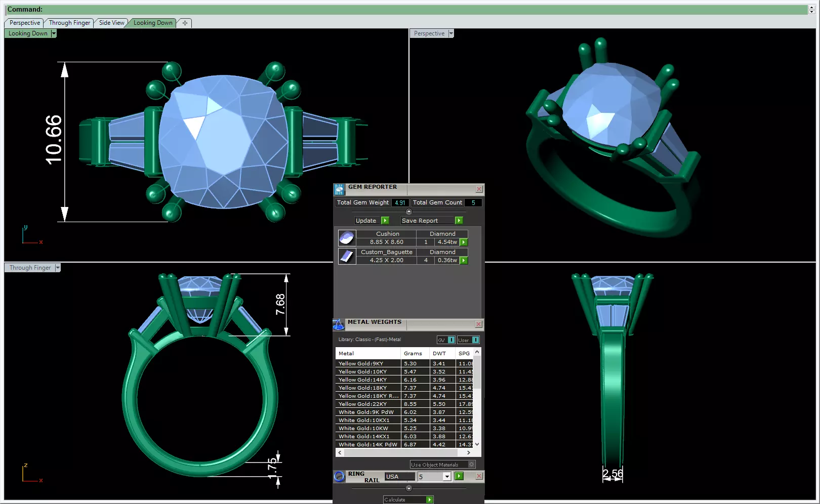820x504 pixels.
Task: Click green arrow for Cushion 4.54tw row
Action: 464,242
